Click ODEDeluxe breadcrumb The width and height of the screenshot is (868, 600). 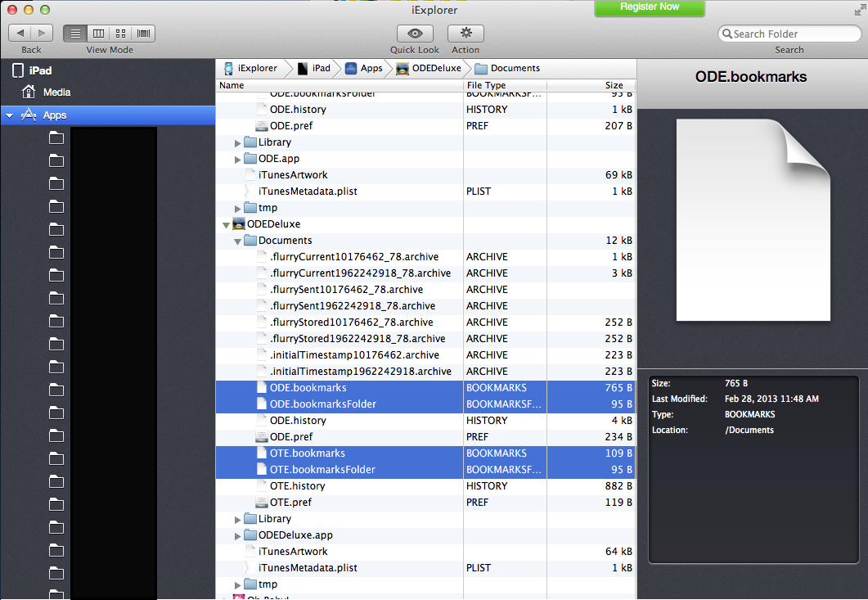click(429, 68)
